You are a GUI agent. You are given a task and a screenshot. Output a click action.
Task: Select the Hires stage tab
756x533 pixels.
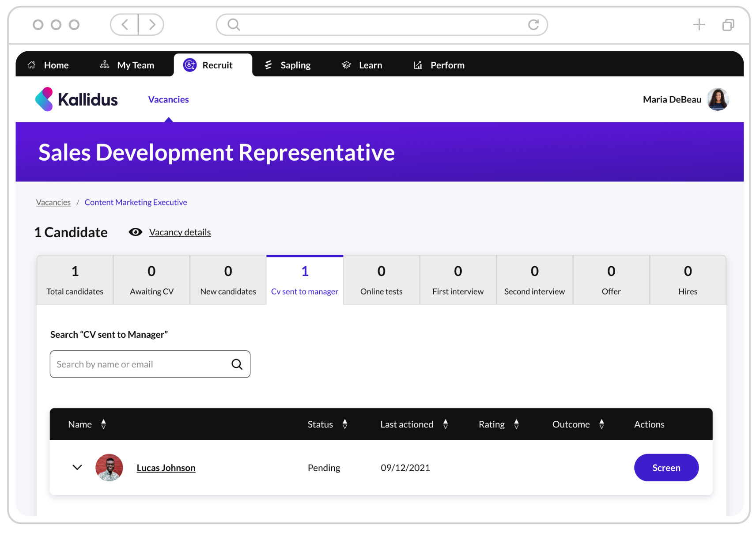click(x=688, y=280)
